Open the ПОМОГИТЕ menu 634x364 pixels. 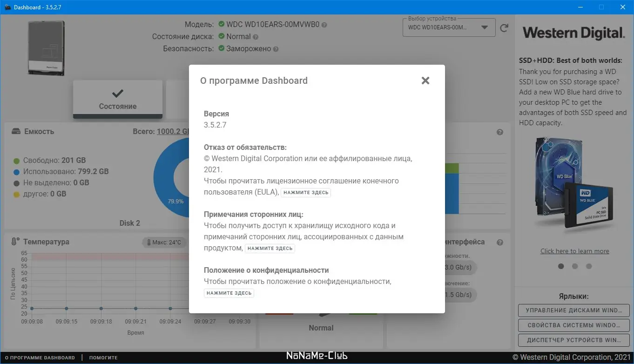click(x=103, y=357)
